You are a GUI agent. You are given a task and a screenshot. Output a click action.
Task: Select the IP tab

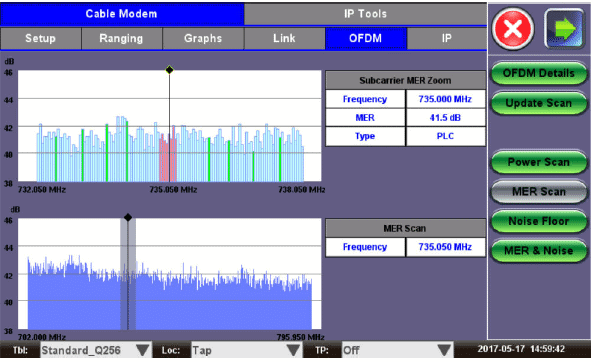(447, 38)
